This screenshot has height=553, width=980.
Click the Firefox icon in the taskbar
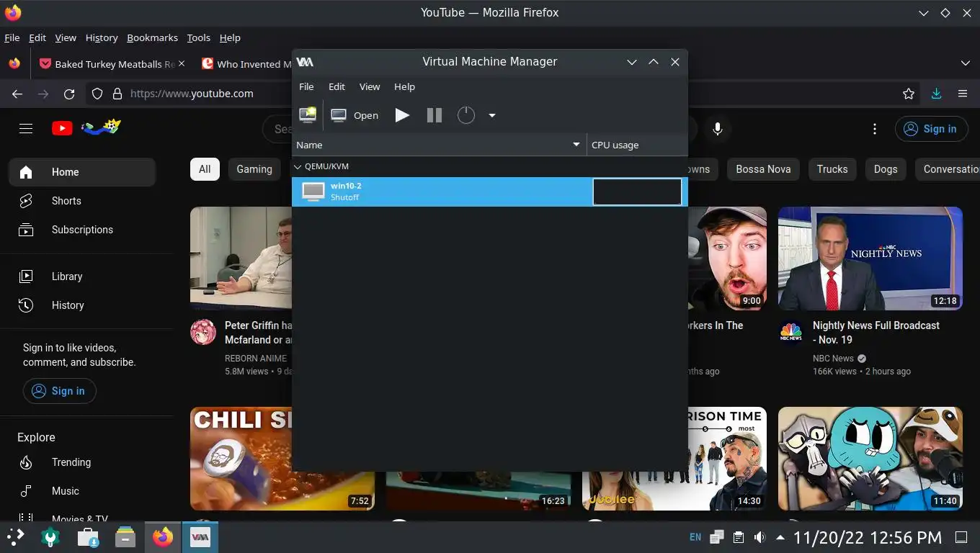164,536
